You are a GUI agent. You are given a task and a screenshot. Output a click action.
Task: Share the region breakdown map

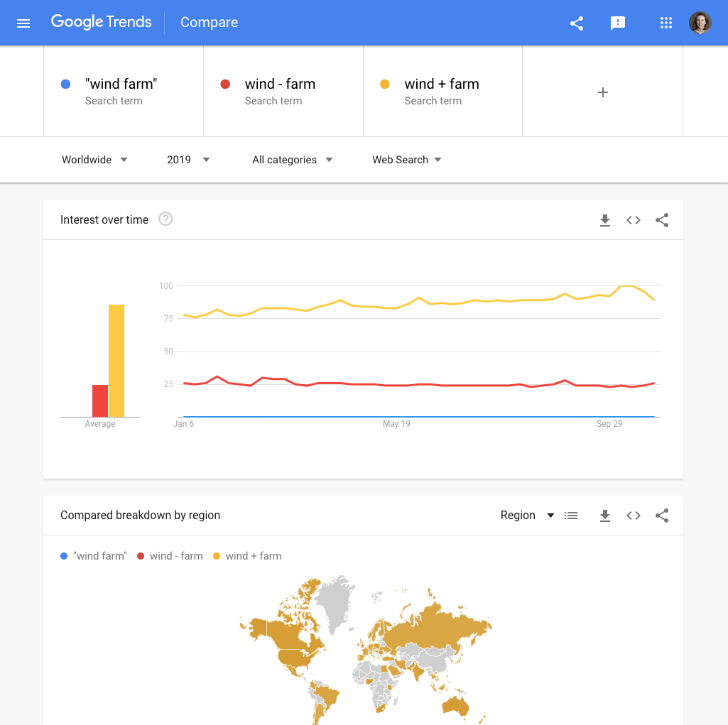pos(662,516)
